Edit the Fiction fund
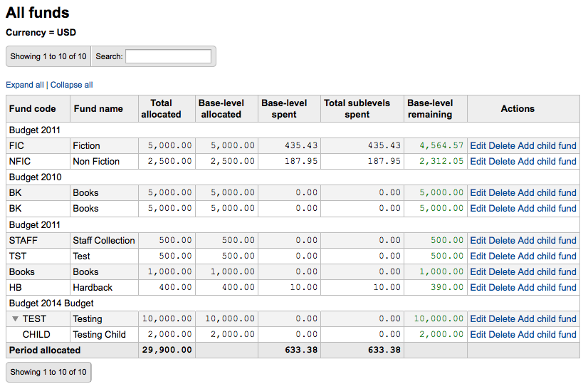Viewport: 588px width, 389px height. pos(478,145)
